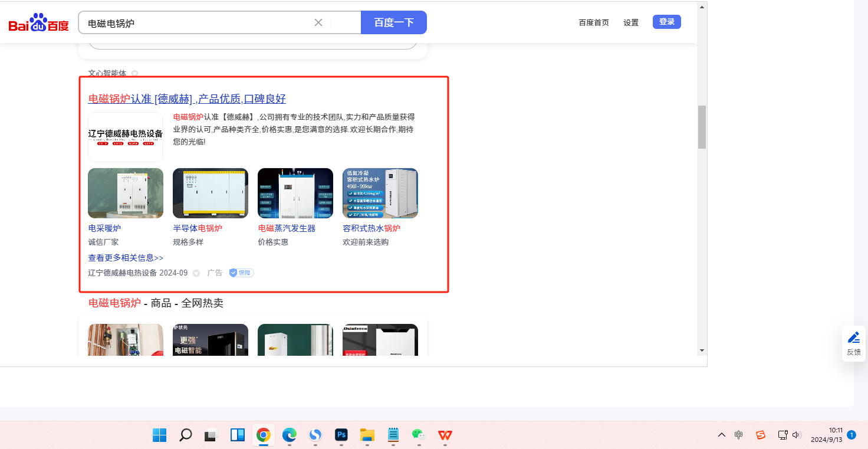The width and height of the screenshot is (868, 449).
Task: Open the clock showing 10:11
Action: pos(826,435)
